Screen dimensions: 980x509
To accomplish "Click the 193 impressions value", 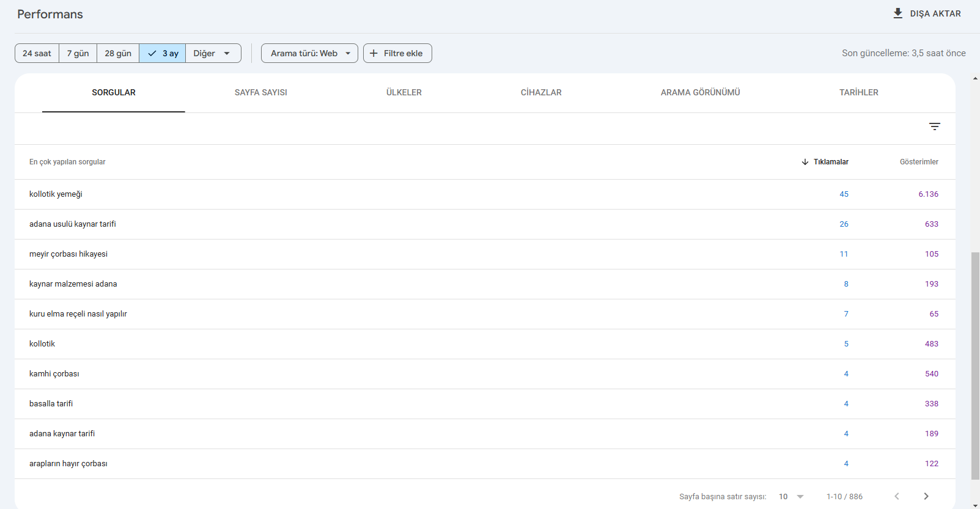I will [932, 284].
